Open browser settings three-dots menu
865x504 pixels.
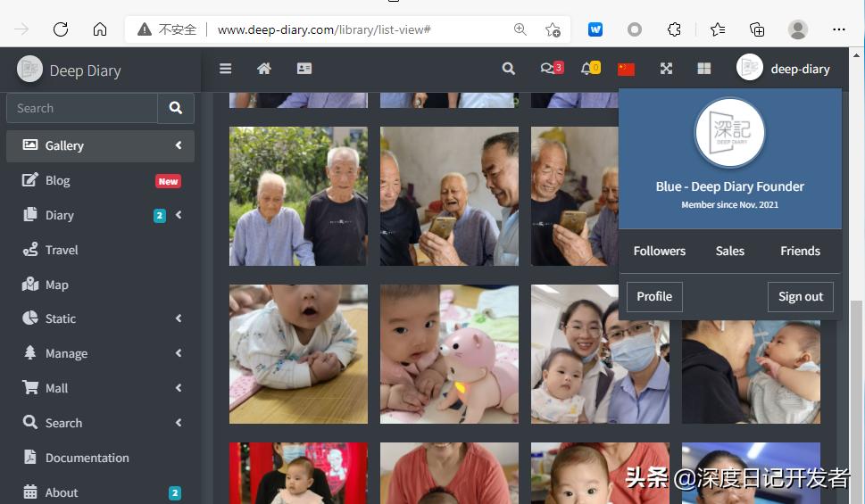coord(838,29)
